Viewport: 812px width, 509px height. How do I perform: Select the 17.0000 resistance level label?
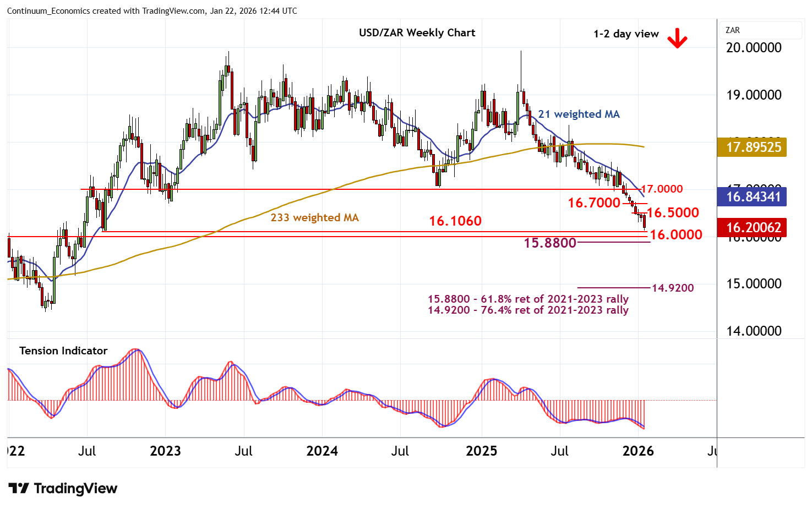click(x=662, y=189)
